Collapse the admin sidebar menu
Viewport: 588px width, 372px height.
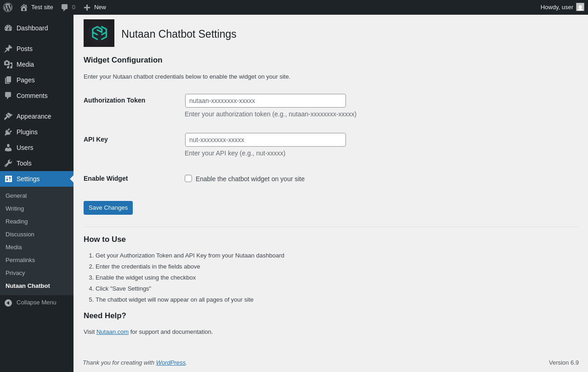36,303
